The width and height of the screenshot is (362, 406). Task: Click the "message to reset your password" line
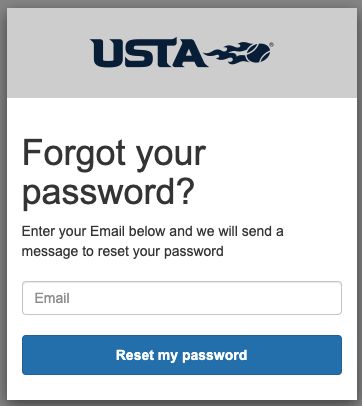click(122, 251)
